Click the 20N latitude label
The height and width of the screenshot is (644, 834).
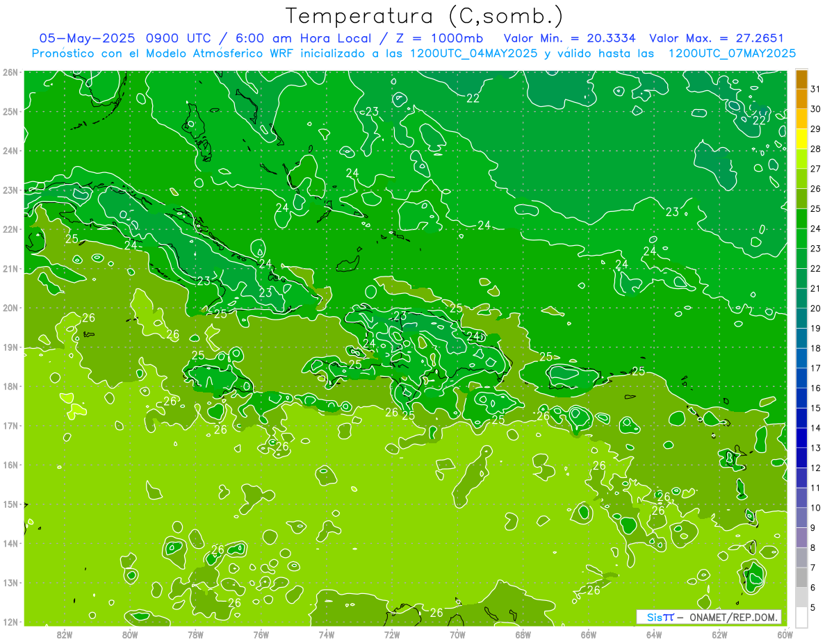pyautogui.click(x=10, y=308)
